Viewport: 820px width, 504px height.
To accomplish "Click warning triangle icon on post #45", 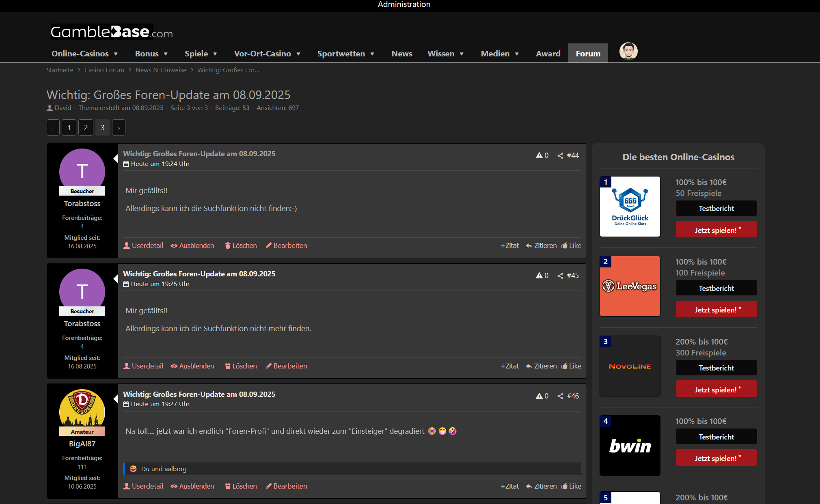I will (539, 276).
